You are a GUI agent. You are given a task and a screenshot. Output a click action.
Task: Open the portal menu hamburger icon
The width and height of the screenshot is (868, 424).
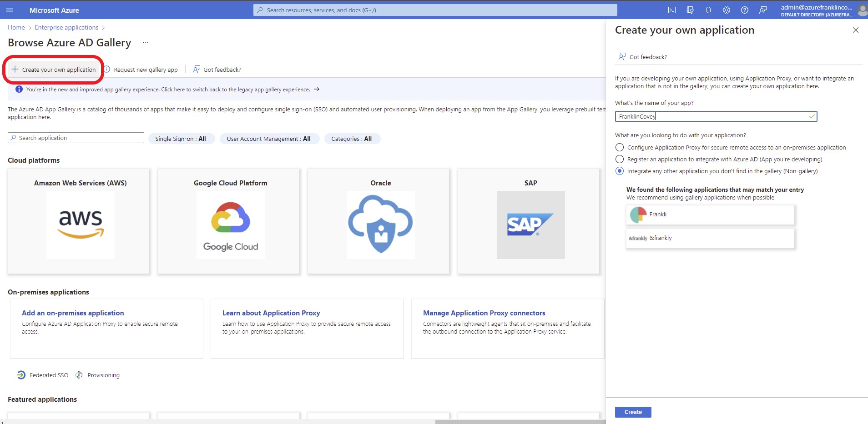(10, 10)
